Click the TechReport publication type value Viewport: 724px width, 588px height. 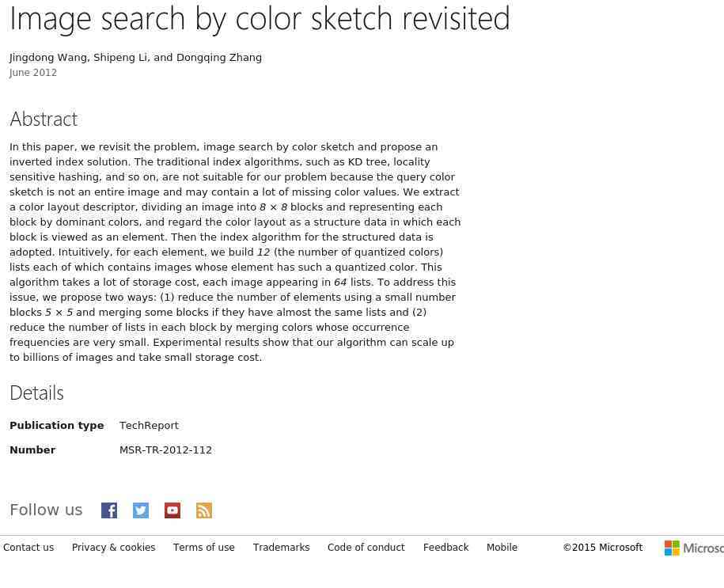[149, 426]
